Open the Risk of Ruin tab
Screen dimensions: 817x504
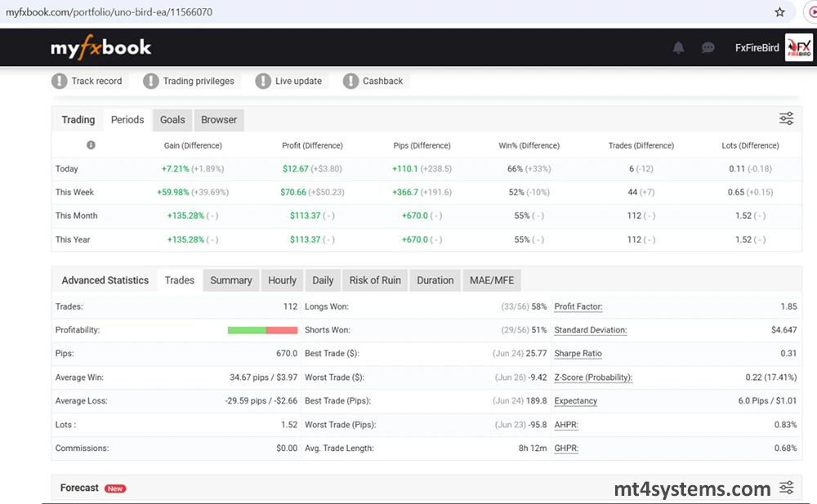tap(375, 280)
